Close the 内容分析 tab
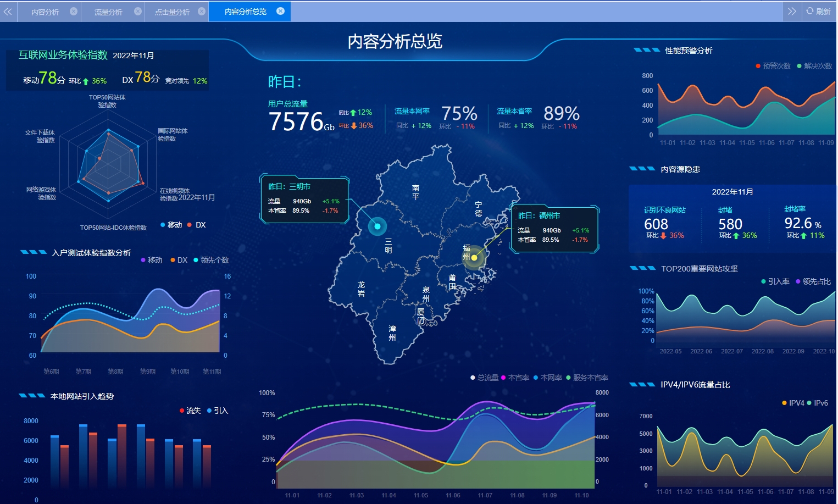This screenshot has height=504, width=838. [x=74, y=11]
